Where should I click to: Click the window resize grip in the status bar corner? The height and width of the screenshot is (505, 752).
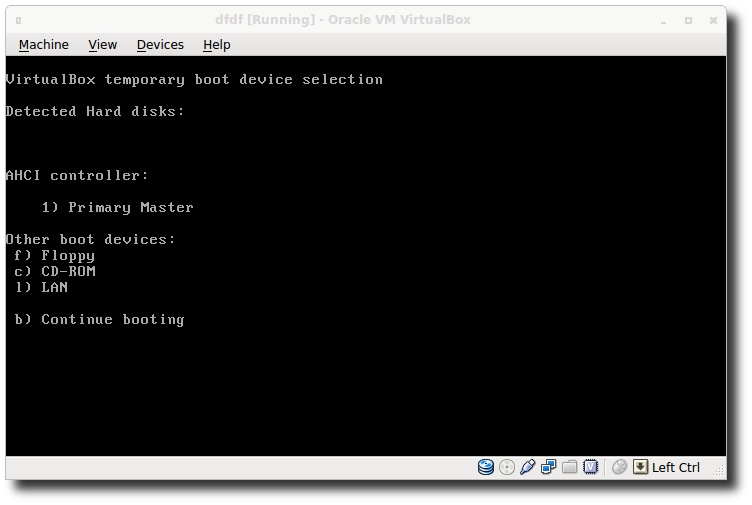point(718,470)
